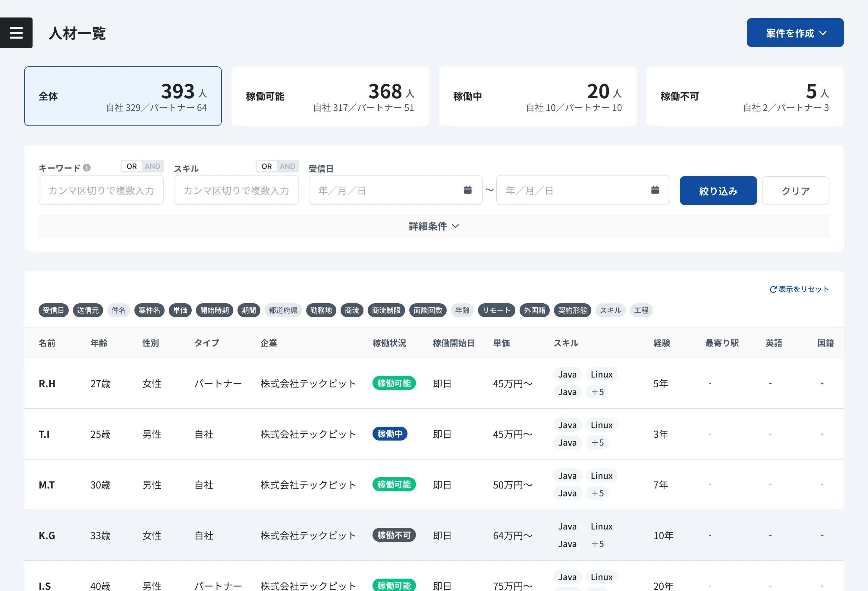
Task: Open the 案件を作成 dropdown
Action: (795, 33)
